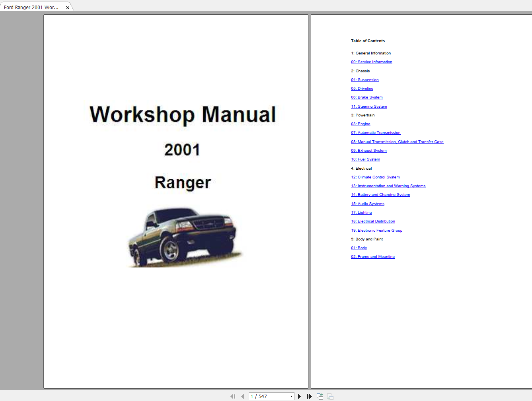
Task: Open the 09: Exhaust System link
Action: 368,151
